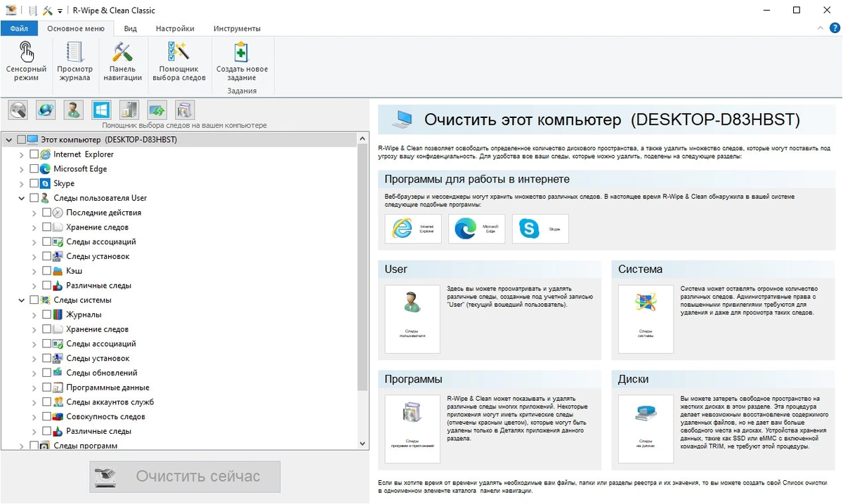Open the trace selection wizard (Помощник выбора следов)
Image resolution: width=843 pixels, height=504 pixels.
[179, 62]
